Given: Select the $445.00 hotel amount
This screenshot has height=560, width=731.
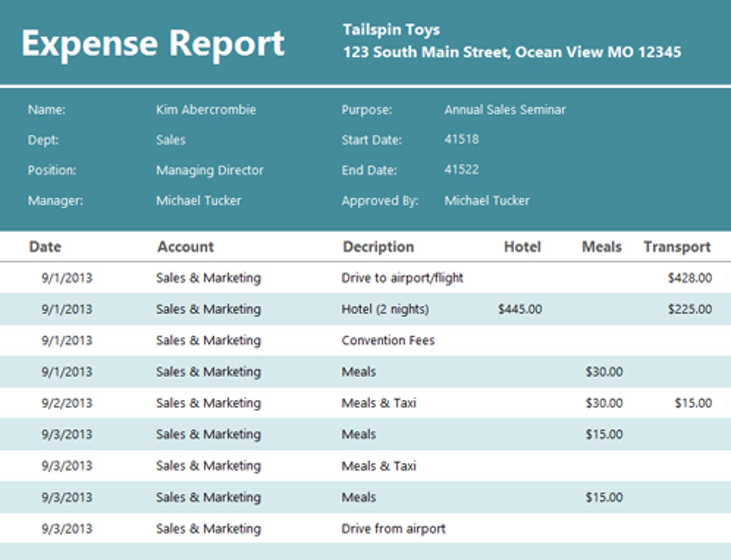Looking at the screenshot, I should [x=519, y=309].
